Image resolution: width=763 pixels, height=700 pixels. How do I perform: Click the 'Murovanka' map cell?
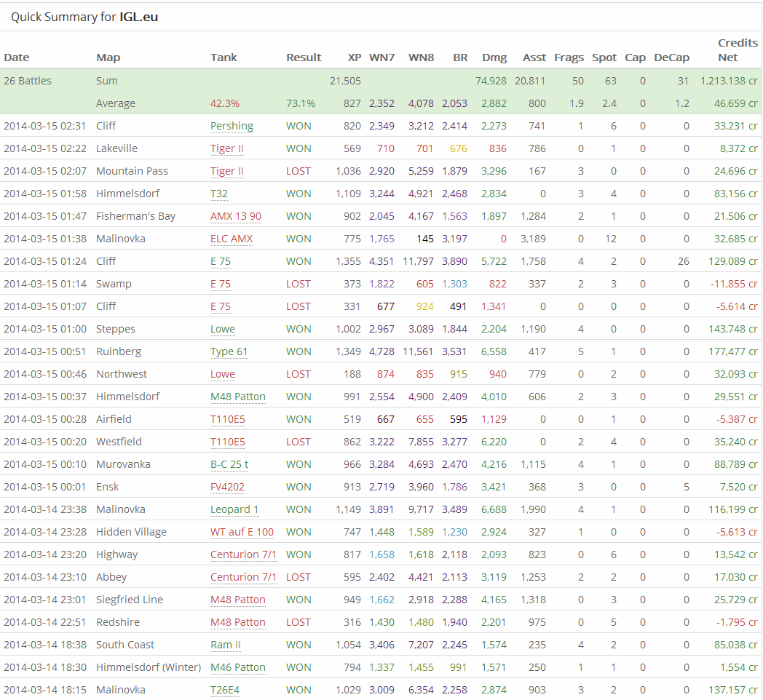[123, 464]
